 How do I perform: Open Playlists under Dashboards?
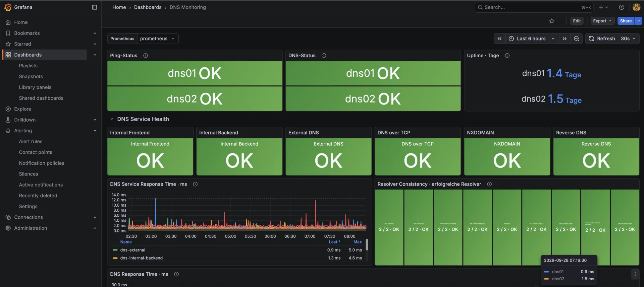28,66
